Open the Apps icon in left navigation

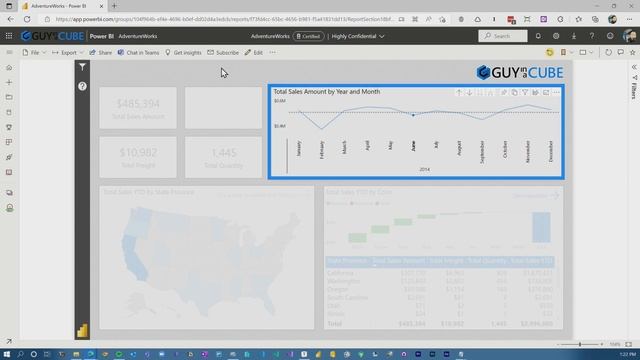click(x=9, y=142)
